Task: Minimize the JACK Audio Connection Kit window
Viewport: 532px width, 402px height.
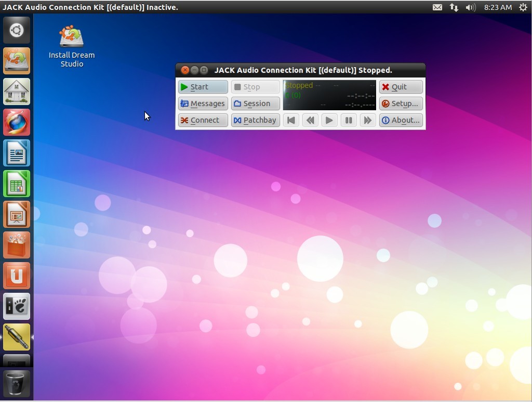Action: [x=194, y=70]
